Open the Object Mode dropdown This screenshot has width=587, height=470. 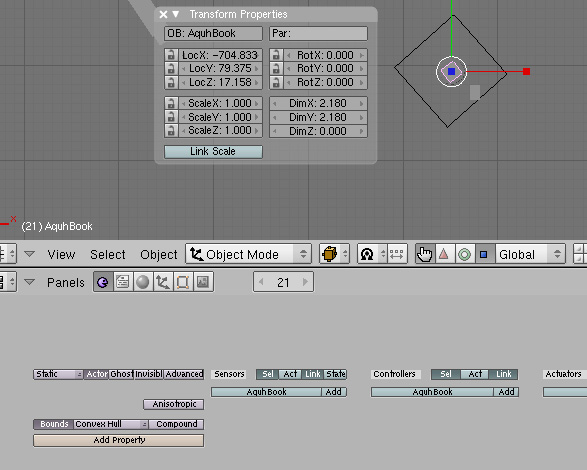(x=249, y=254)
